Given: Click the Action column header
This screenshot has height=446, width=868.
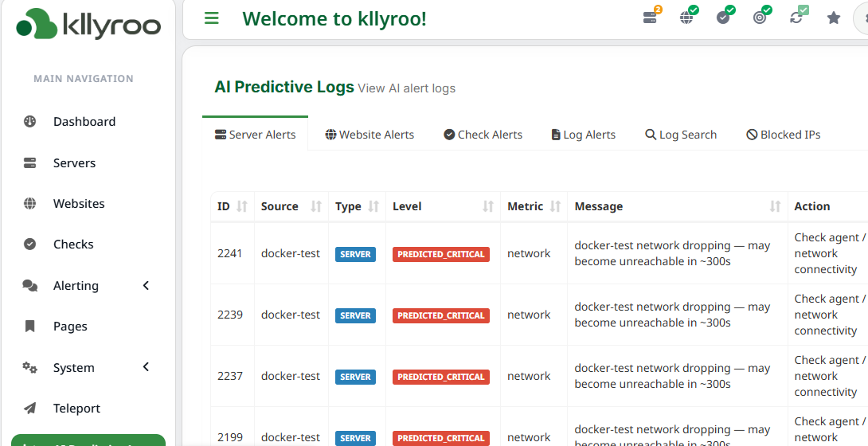Looking at the screenshot, I should [x=812, y=206].
